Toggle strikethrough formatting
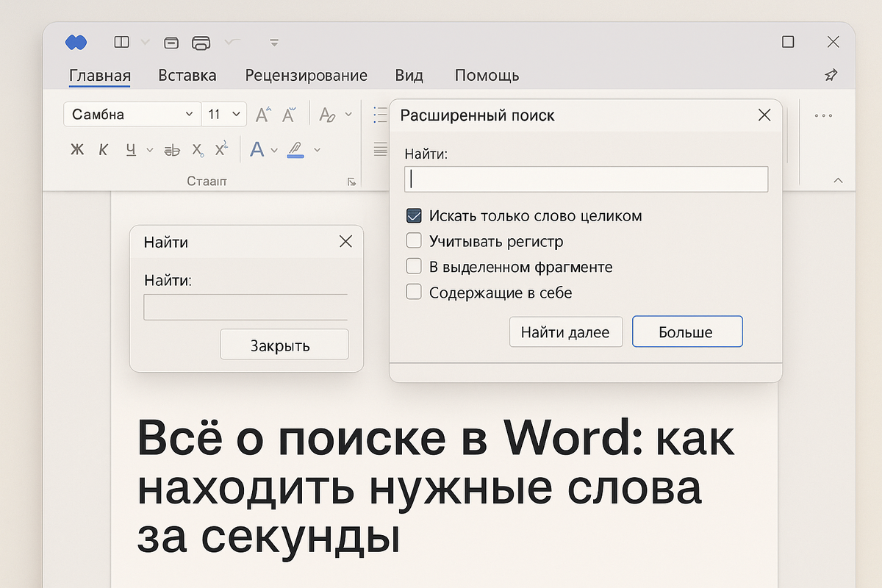The image size is (882, 588). pyautogui.click(x=172, y=150)
